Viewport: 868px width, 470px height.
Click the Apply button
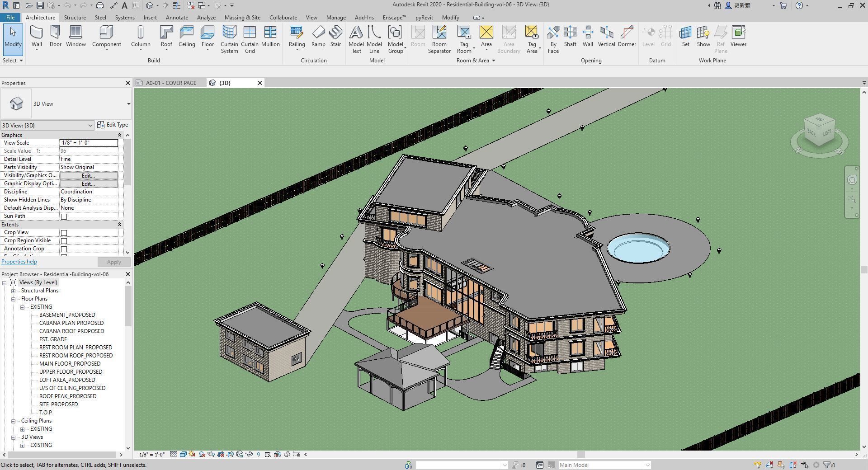tap(114, 262)
